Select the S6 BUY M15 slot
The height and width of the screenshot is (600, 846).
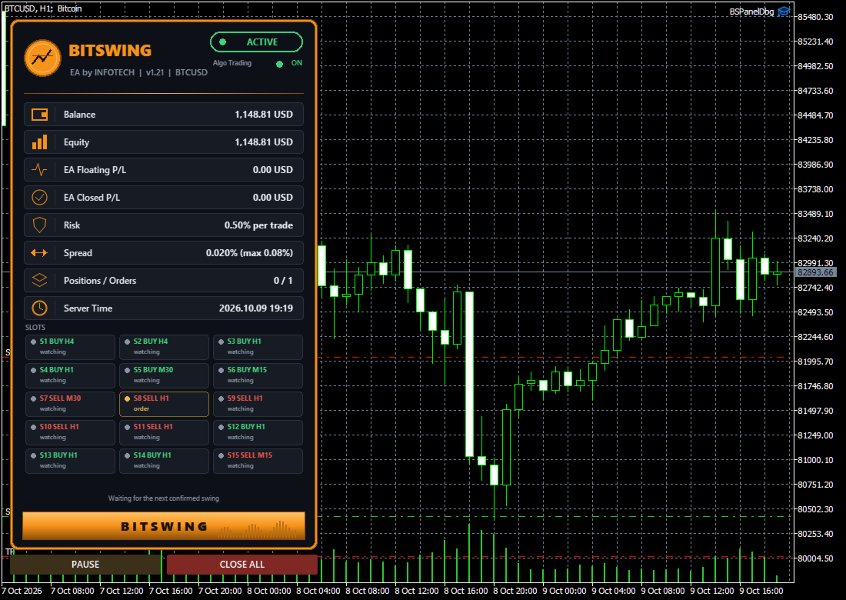(258, 376)
